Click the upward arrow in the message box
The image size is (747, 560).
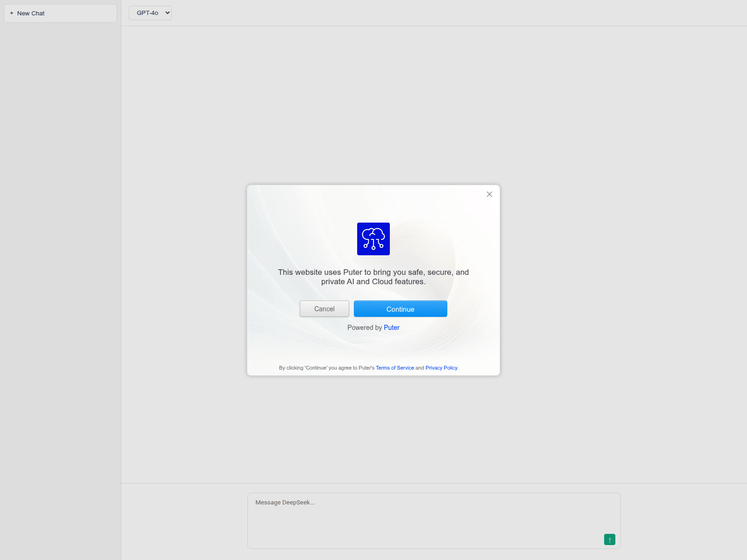609,539
